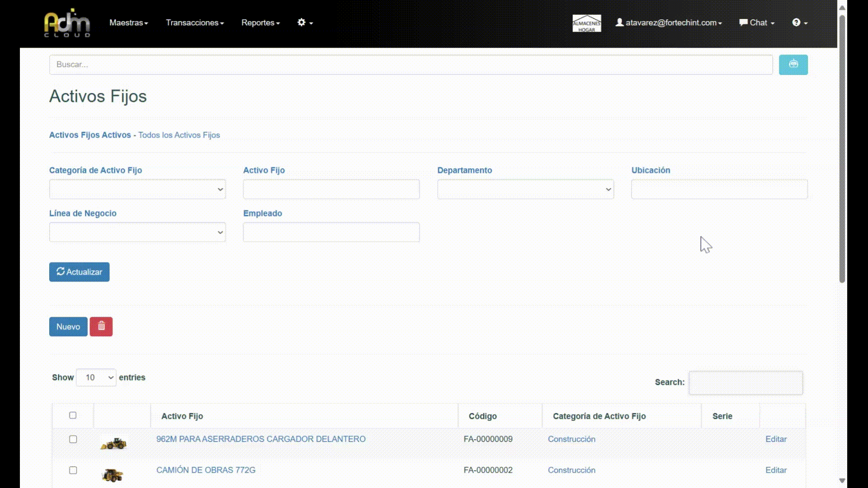Screen dimensions: 868x488
Task: Click the Almacenes Hogar company logo
Action: (x=586, y=23)
